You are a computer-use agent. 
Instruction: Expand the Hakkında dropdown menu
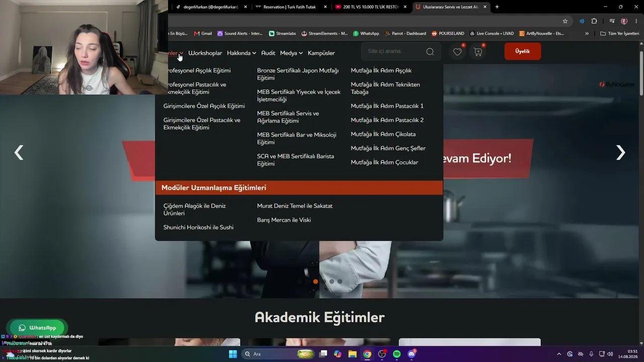point(242,53)
